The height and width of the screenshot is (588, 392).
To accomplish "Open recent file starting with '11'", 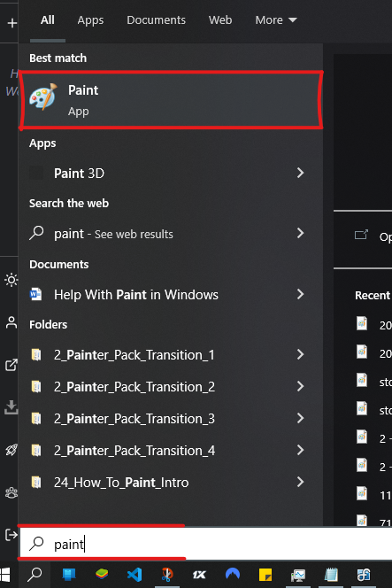I will 373,494.
